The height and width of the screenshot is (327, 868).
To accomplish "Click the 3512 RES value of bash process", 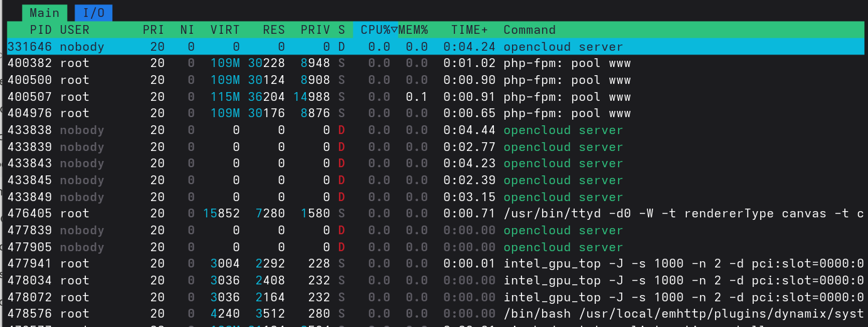I will click(270, 314).
